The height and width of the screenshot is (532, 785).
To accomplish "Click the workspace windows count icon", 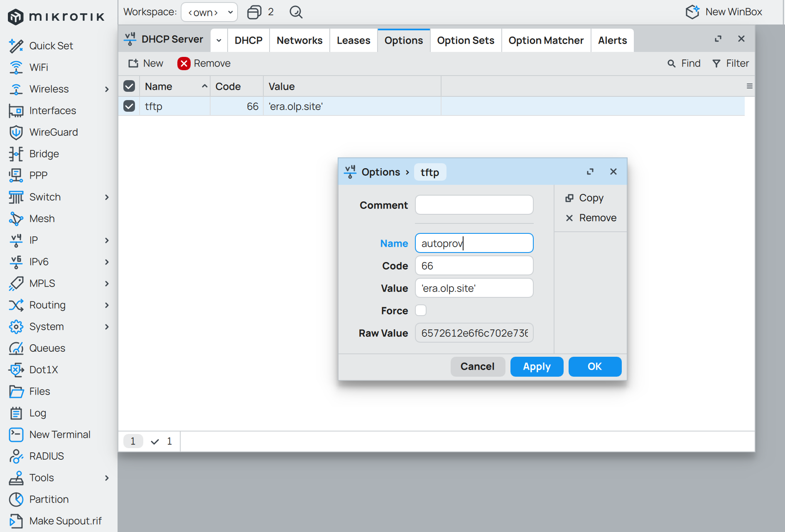I will pyautogui.click(x=254, y=12).
